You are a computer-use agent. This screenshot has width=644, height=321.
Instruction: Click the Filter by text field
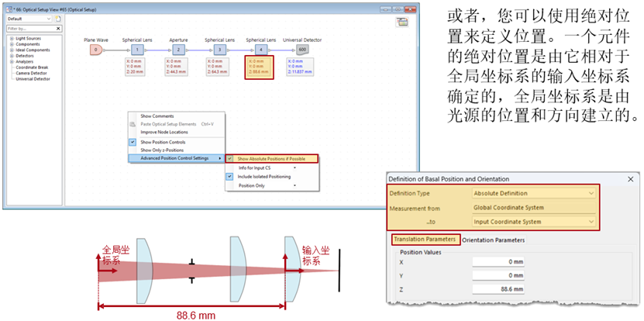coord(31,29)
